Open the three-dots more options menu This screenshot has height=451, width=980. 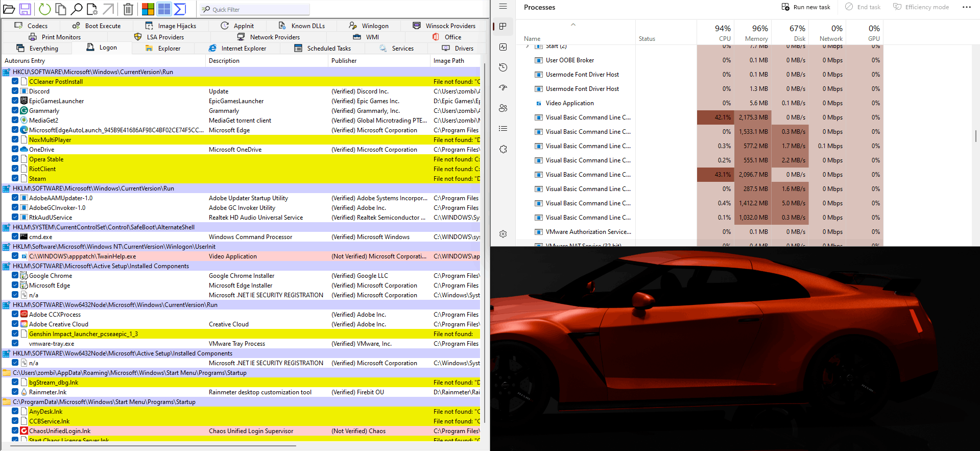966,7
